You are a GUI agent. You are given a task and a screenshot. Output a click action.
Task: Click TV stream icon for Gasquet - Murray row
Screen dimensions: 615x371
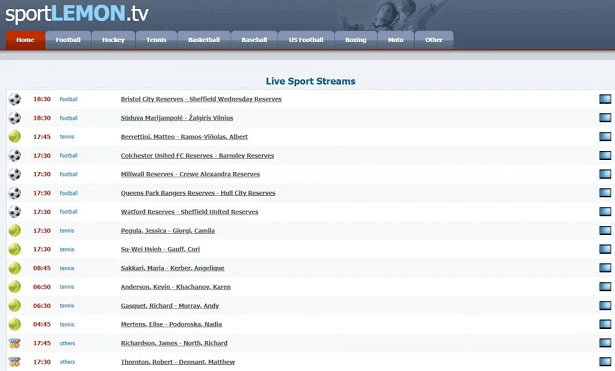tap(605, 306)
